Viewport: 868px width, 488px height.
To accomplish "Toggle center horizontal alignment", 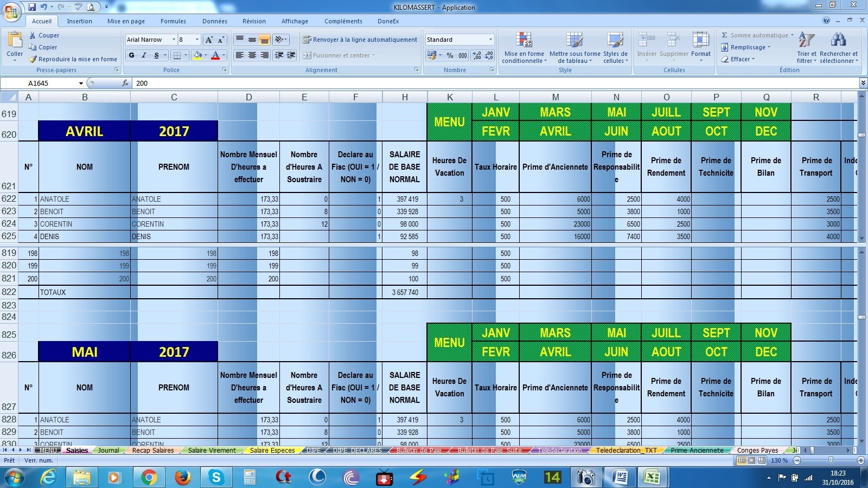I will pyautogui.click(x=252, y=55).
